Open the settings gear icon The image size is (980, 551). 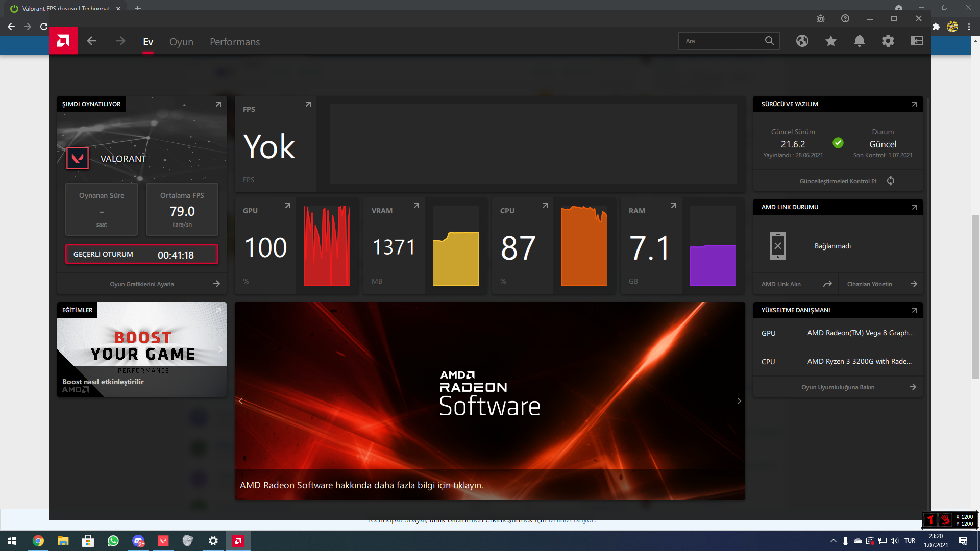click(888, 41)
